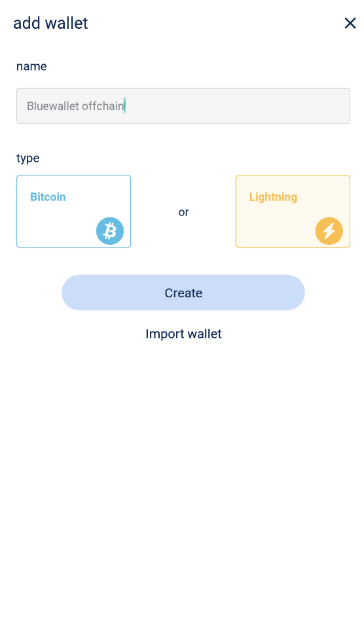Click empty space after the name text
Image resolution: width=364 pixels, height=630 pixels.
(237, 105)
